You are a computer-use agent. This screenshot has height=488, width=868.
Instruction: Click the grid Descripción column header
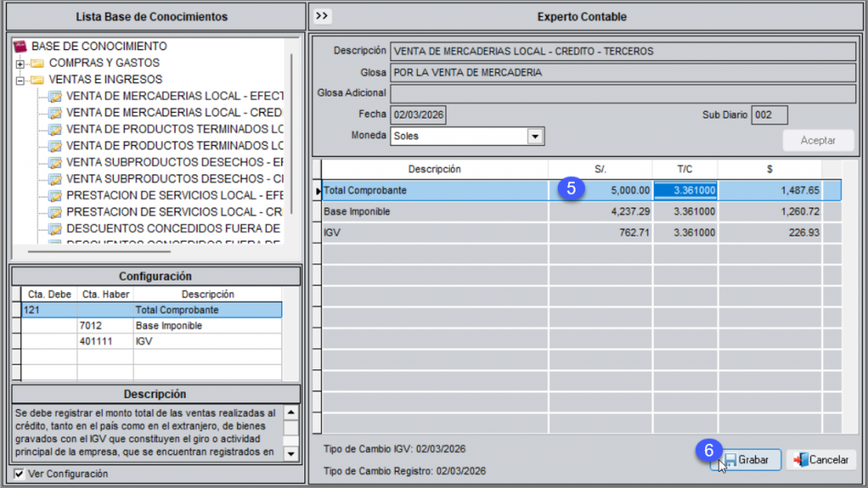[x=435, y=169]
